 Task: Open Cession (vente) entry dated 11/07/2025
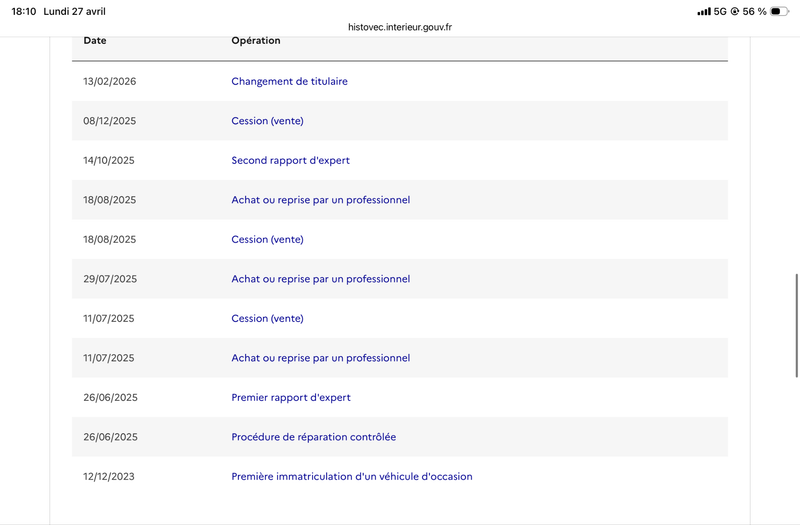(267, 318)
